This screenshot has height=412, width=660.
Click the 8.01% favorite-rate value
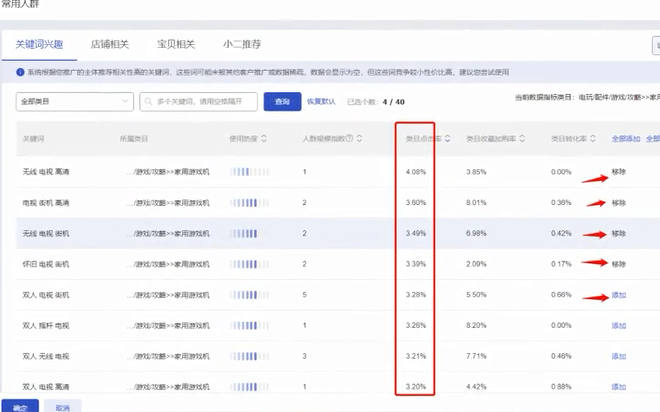[x=476, y=202]
